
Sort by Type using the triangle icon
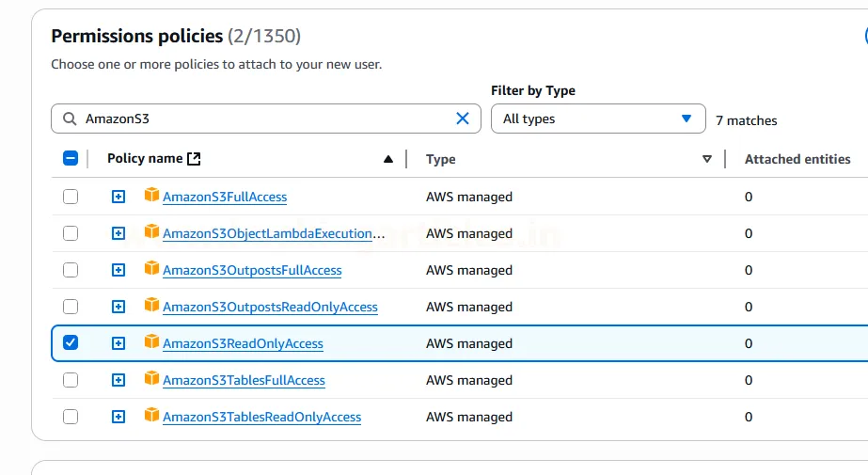(x=707, y=160)
